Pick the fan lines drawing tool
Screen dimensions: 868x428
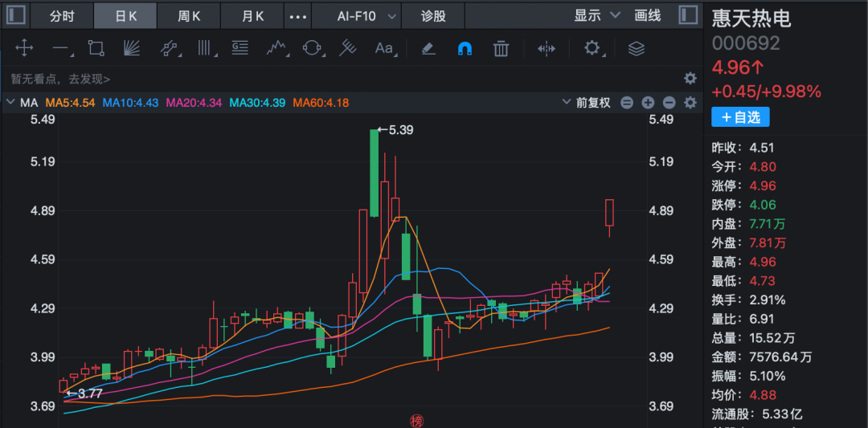pyautogui.click(x=132, y=49)
